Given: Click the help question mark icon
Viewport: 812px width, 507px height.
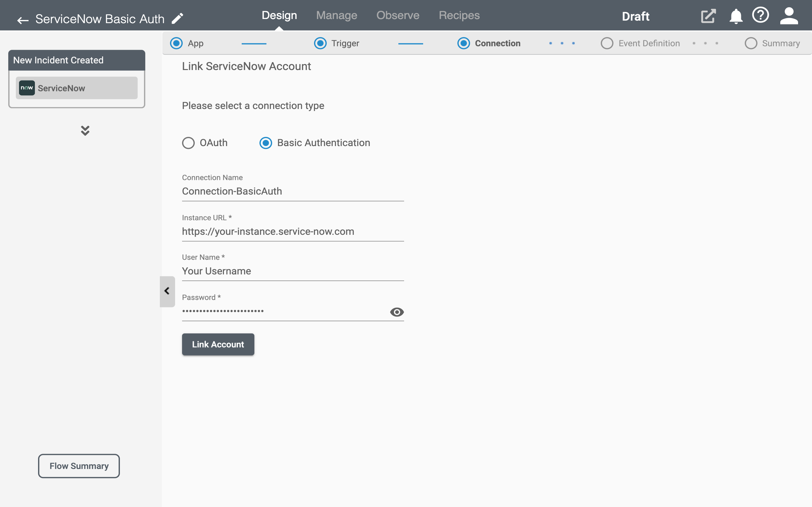Looking at the screenshot, I should pos(761,16).
